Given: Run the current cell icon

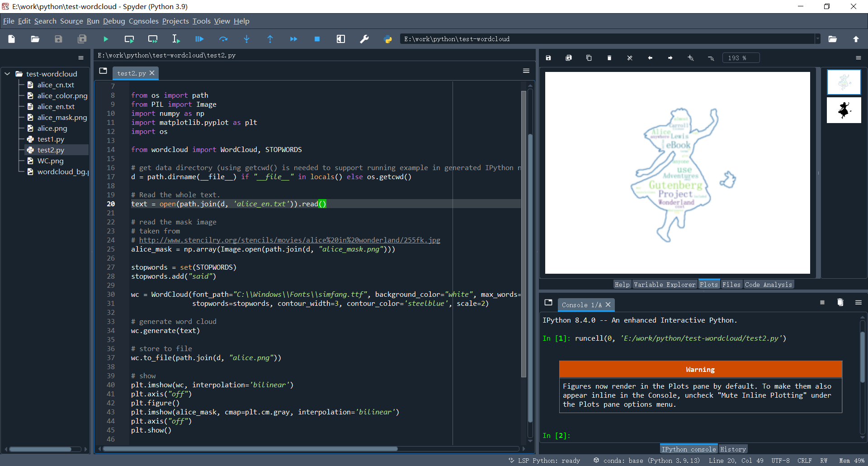Looking at the screenshot, I should tap(129, 39).
